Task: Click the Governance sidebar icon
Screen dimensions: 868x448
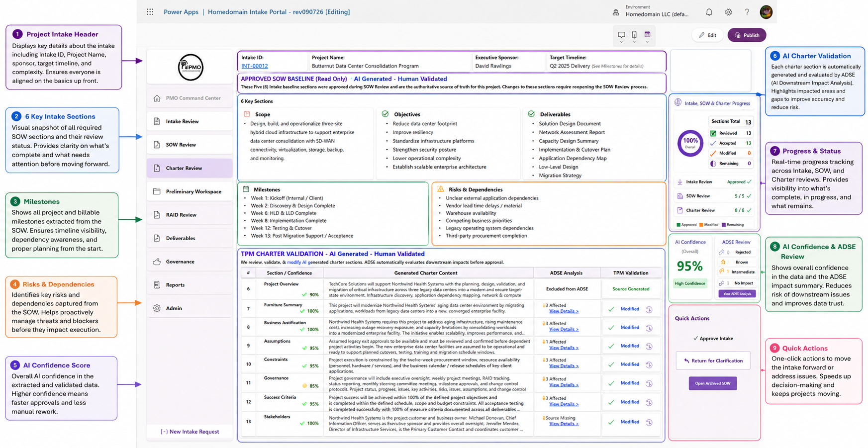Action: pyautogui.click(x=157, y=262)
